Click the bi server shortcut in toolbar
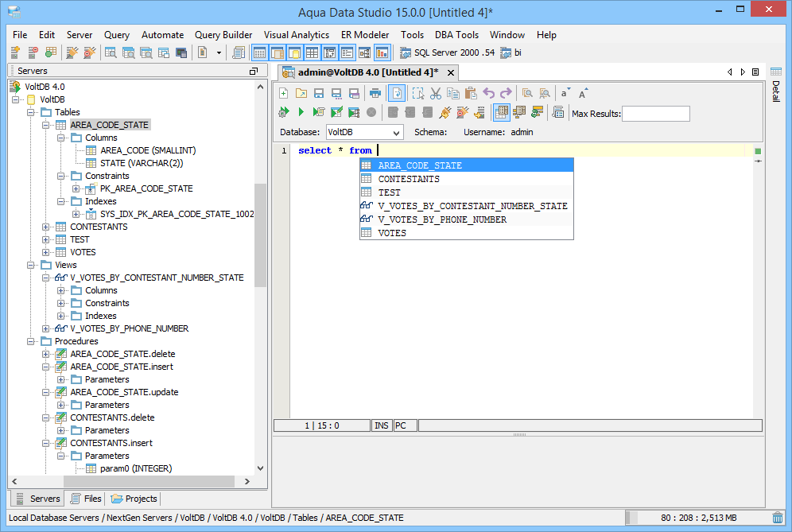The image size is (792, 532). pyautogui.click(x=511, y=52)
